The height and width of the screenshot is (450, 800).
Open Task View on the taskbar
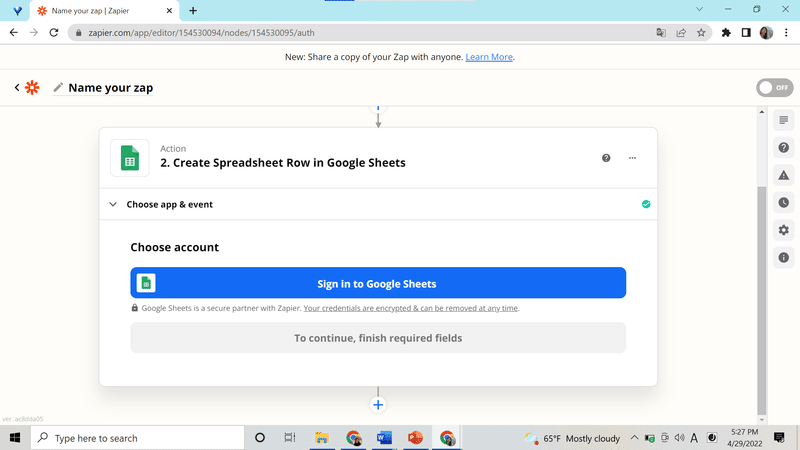pos(290,438)
